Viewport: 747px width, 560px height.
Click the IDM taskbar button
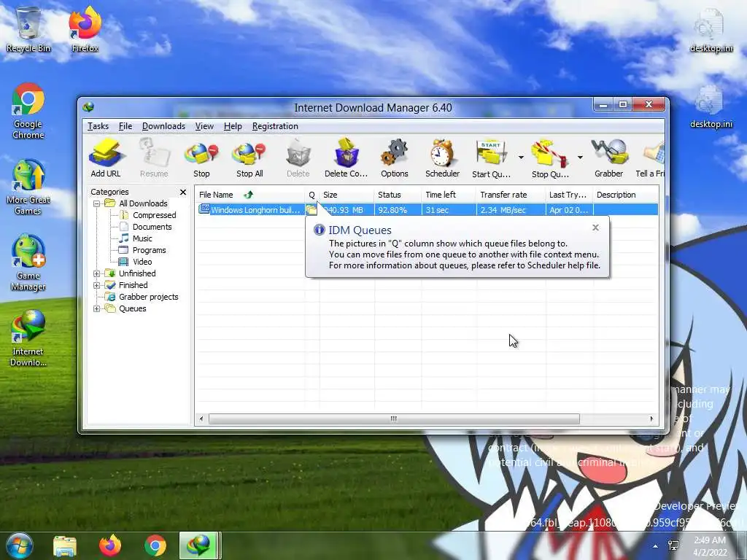tap(200, 545)
